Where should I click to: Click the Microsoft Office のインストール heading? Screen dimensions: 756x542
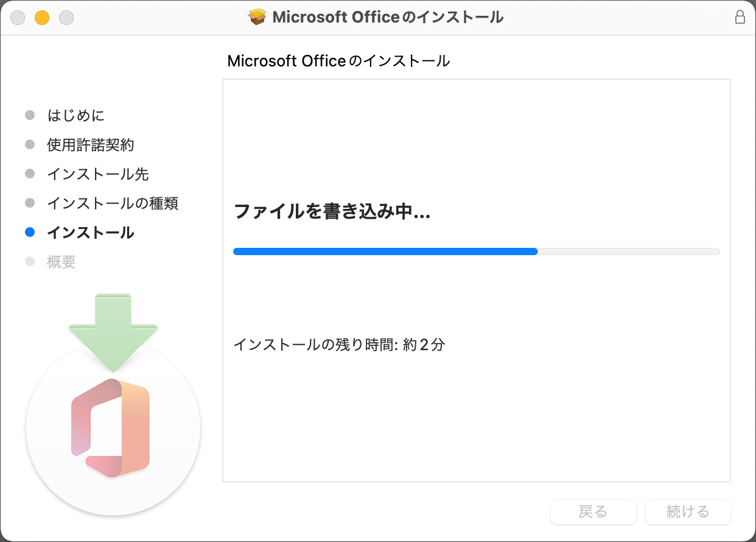339,61
